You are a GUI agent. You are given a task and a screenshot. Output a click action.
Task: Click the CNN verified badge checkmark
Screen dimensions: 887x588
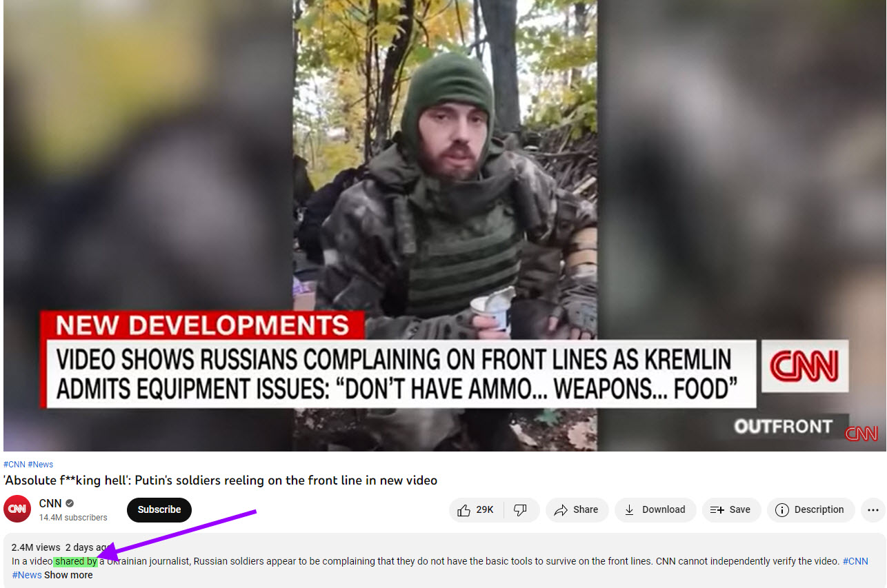pyautogui.click(x=70, y=504)
